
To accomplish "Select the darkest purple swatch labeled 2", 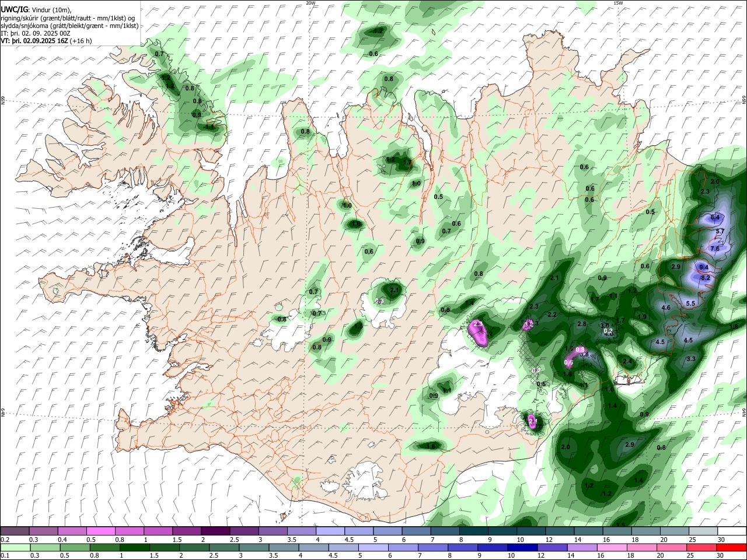I will point(216,531).
